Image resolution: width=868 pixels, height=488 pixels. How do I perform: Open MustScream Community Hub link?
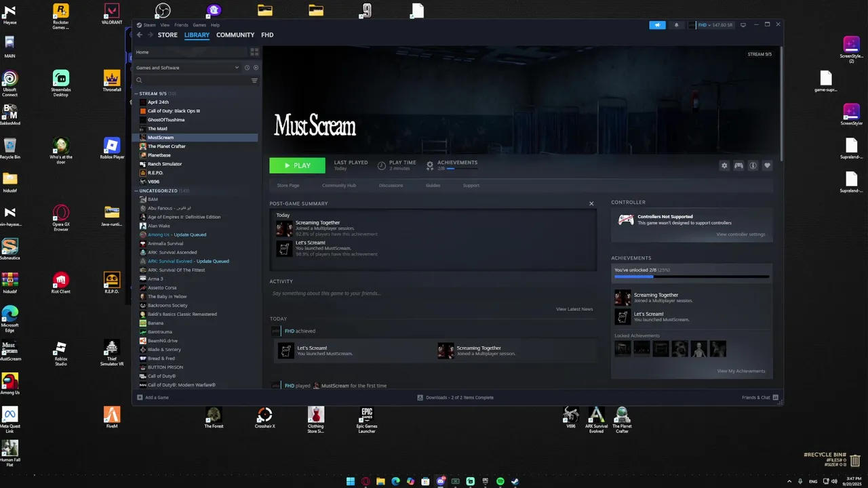339,185
